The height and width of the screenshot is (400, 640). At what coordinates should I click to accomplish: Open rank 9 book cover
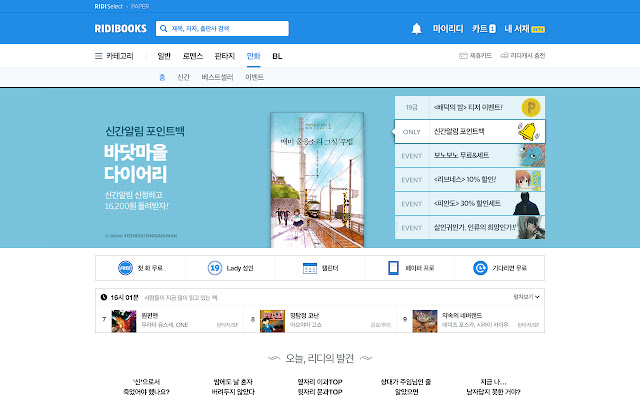425,321
